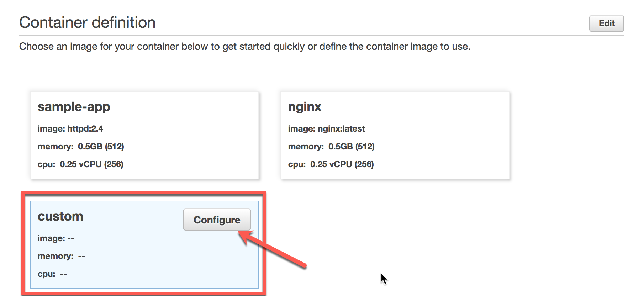
Task: Click the Container definition heading
Action: pos(88,22)
